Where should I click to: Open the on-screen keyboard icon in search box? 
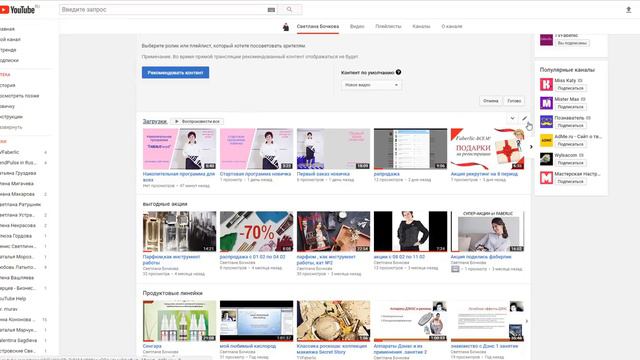pyautogui.click(x=271, y=9)
